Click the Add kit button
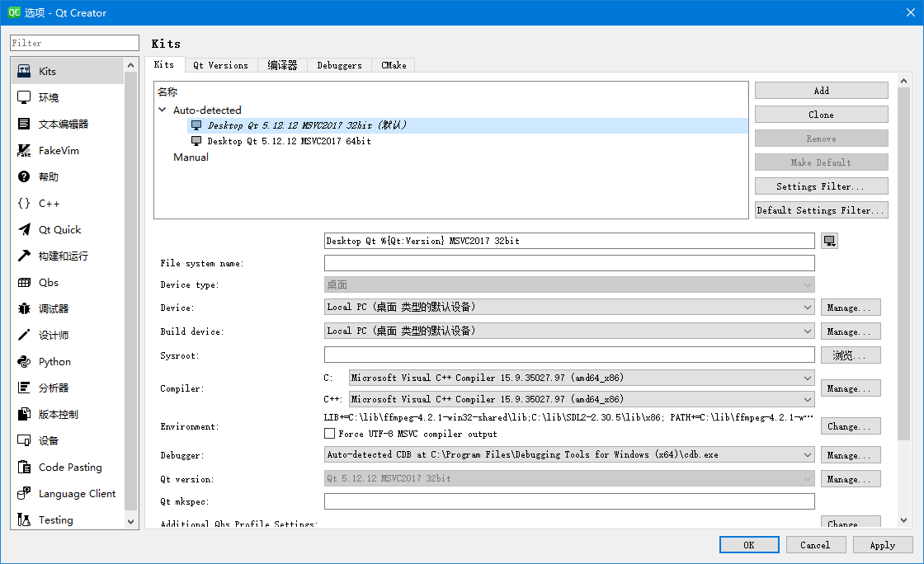Screen dimensions: 924x564 [822, 91]
